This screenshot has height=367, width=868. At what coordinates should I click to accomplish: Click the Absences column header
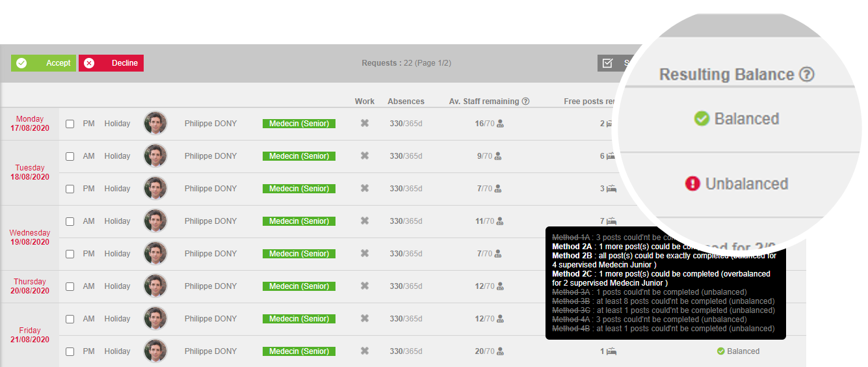[406, 102]
